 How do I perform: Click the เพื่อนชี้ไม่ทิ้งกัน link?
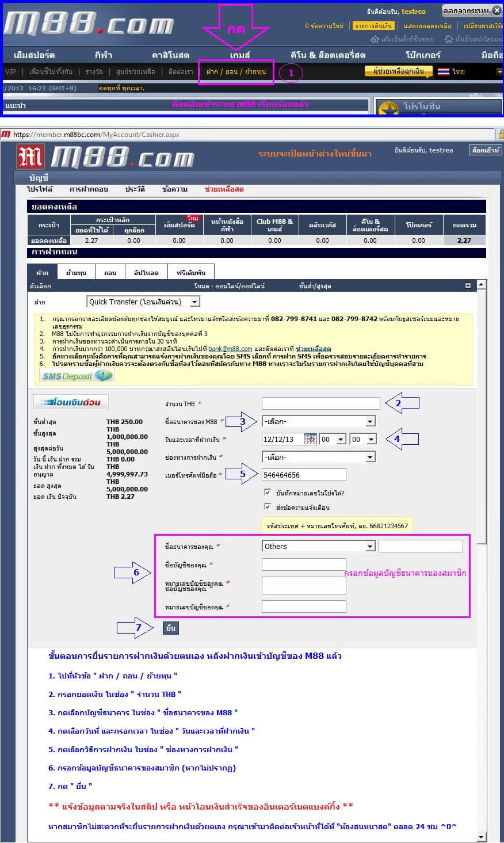pyautogui.click(x=51, y=72)
